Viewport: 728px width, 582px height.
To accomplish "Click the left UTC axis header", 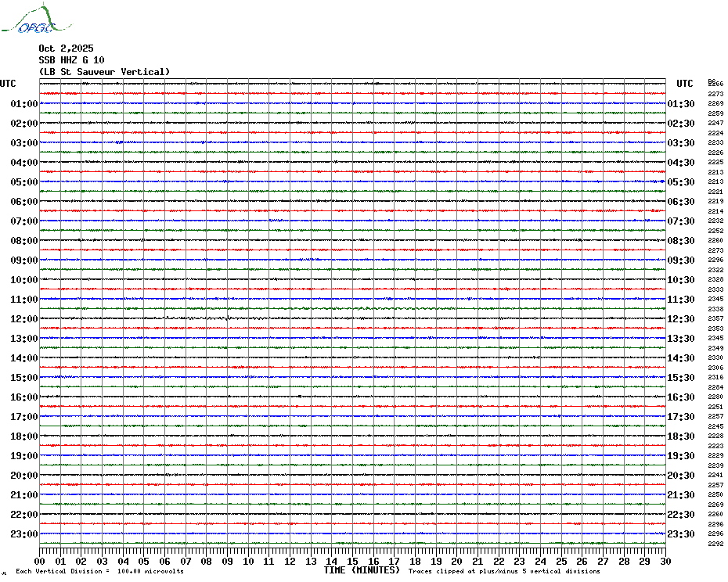I will 8,84.
